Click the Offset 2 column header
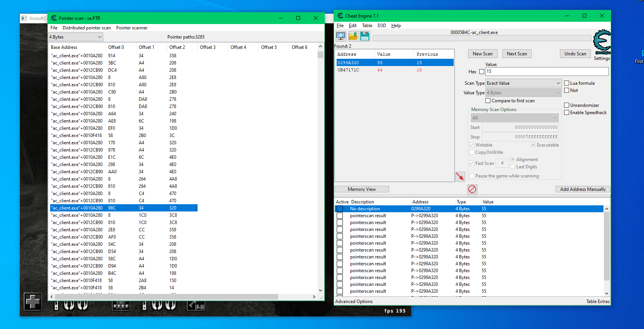 182,47
